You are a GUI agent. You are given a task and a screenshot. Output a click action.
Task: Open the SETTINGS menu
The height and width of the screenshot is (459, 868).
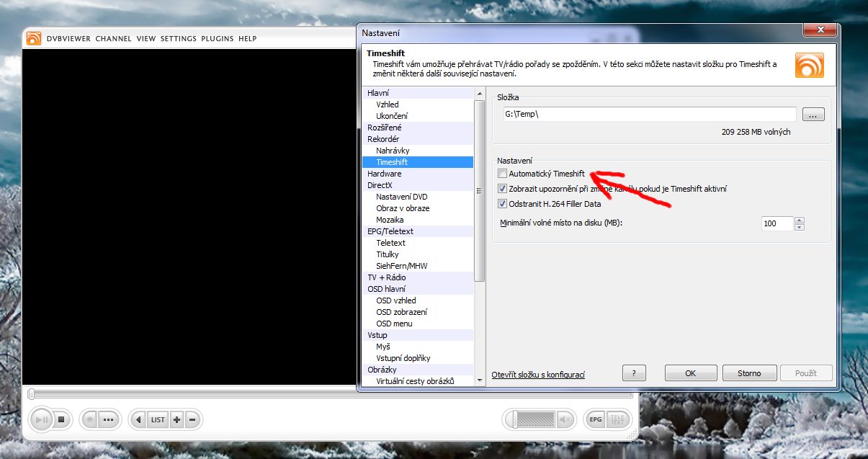[x=179, y=38]
